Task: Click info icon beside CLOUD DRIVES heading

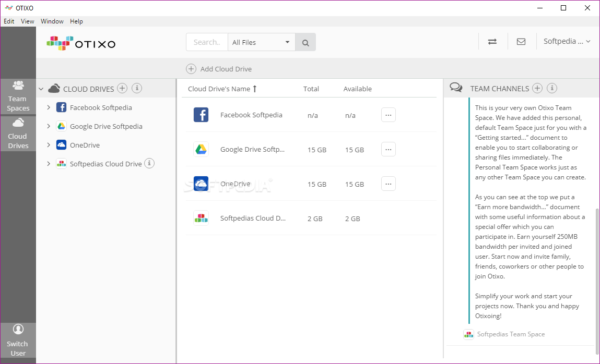Action: [x=137, y=88]
